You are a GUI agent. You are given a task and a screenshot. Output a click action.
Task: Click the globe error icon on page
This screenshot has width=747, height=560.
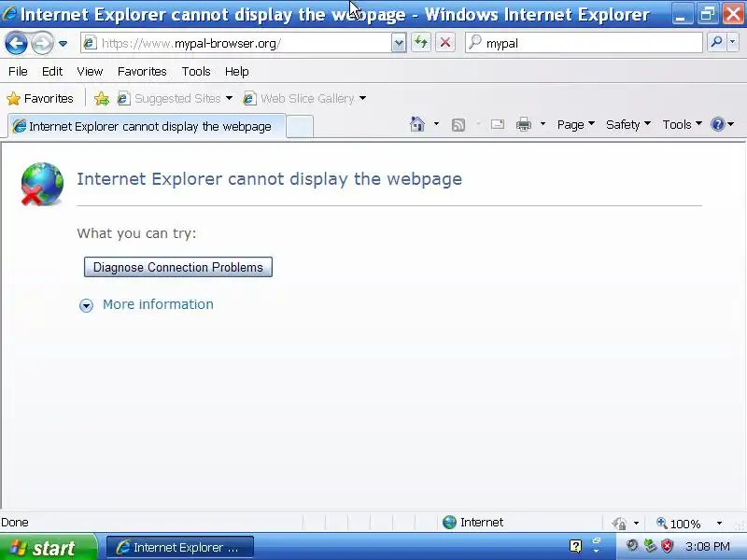point(42,184)
